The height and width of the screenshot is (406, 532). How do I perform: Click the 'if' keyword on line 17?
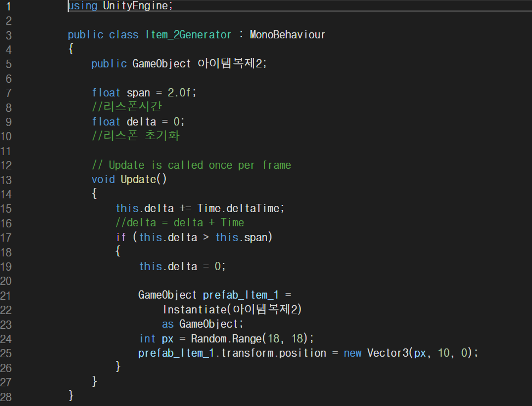120,237
